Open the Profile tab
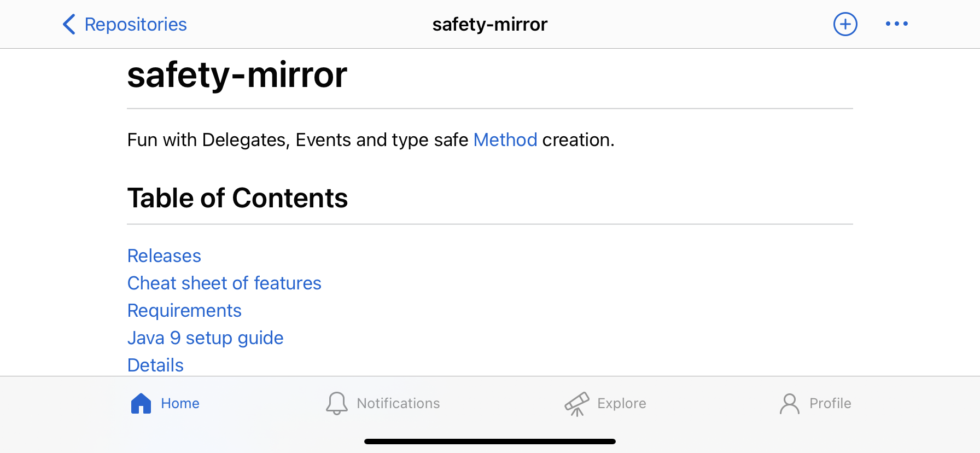 point(815,403)
